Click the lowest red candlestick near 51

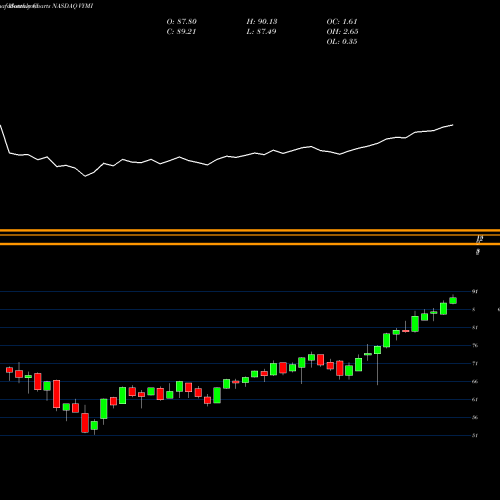click(85, 423)
